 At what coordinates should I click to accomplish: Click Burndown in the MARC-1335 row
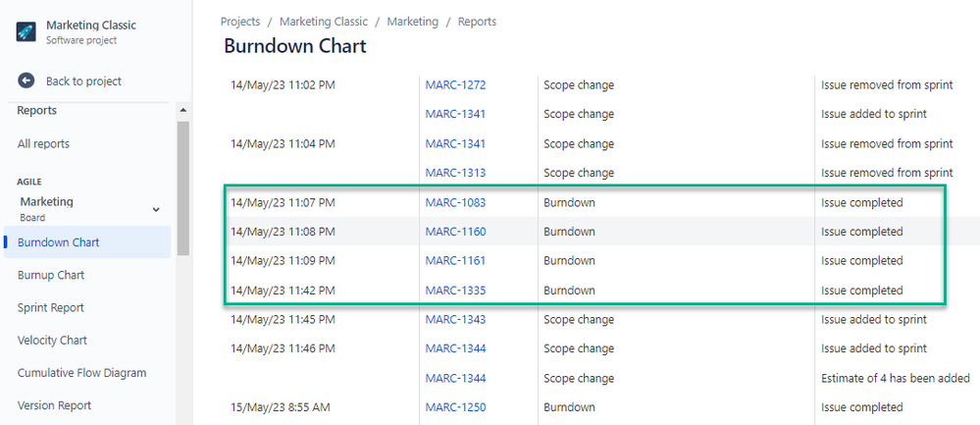569,290
